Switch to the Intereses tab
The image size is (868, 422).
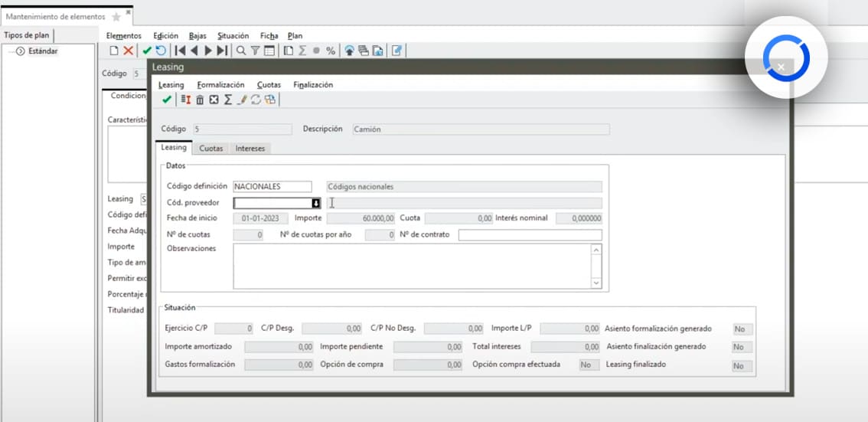[x=250, y=149]
